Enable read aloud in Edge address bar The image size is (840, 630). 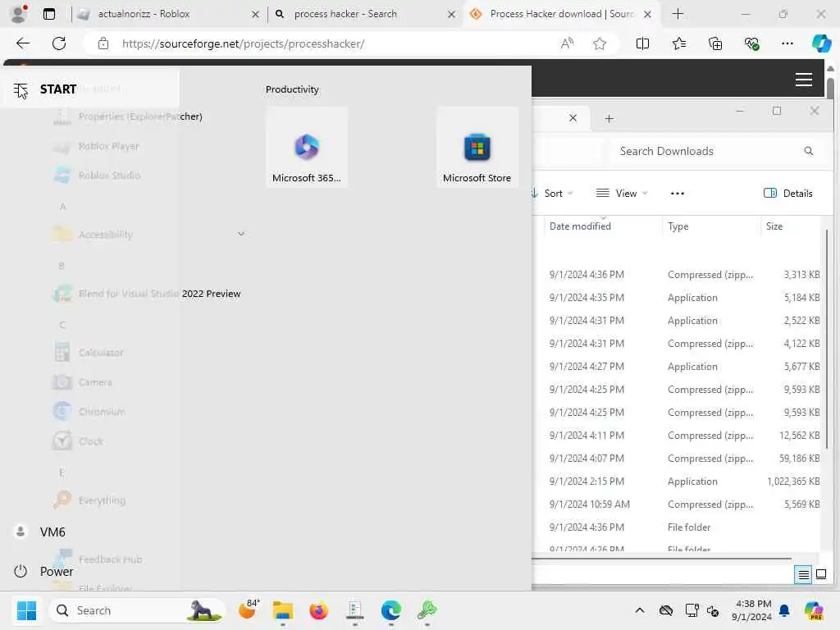567,43
